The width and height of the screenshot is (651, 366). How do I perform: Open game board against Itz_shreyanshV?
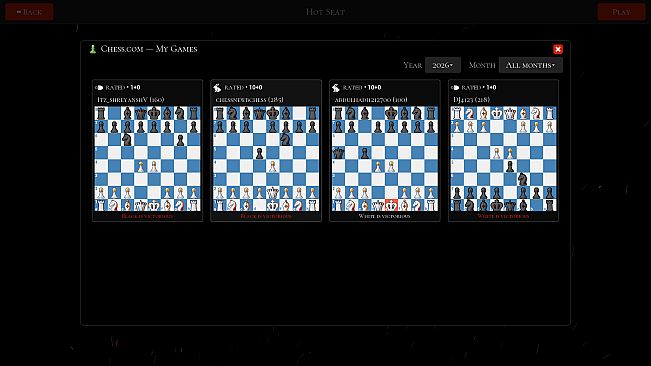coord(147,159)
